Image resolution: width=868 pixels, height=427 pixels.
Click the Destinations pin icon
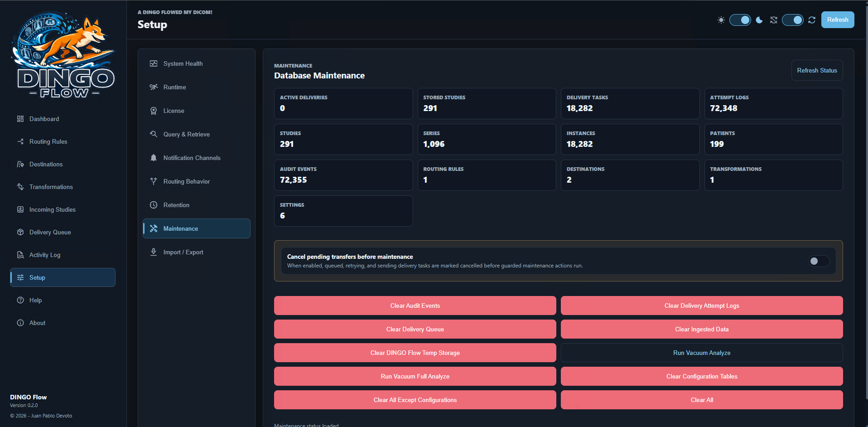point(20,164)
